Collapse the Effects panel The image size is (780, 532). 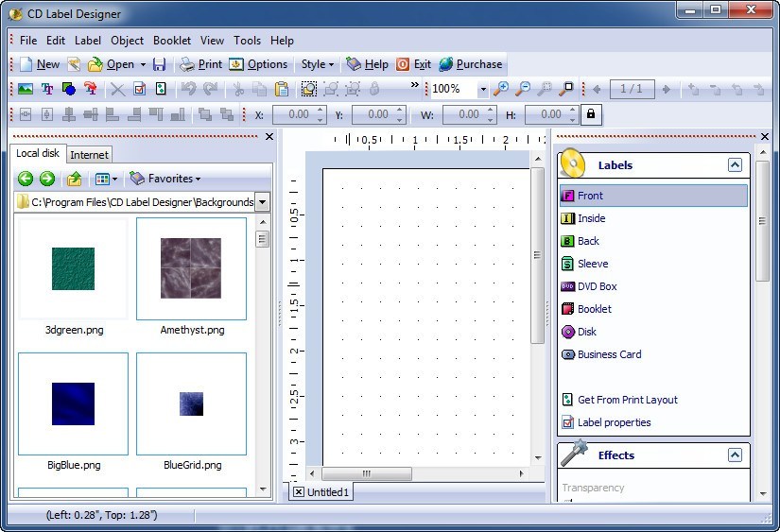[735, 455]
